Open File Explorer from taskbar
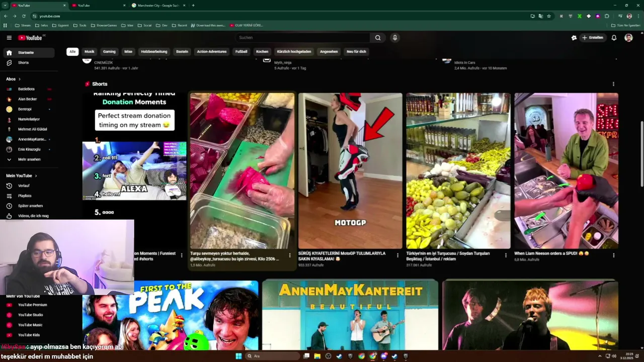The height and width of the screenshot is (362, 644). click(317, 356)
